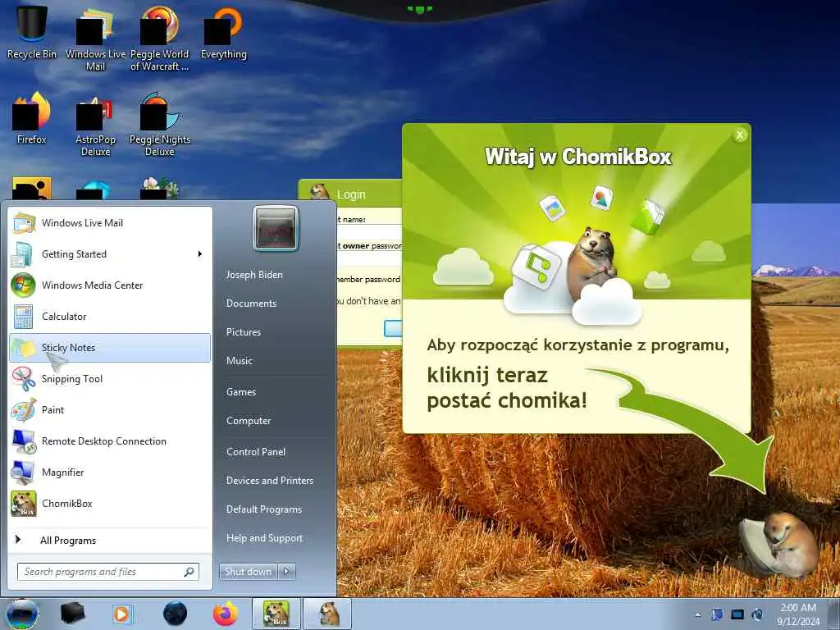The image size is (840, 630).
Task: Open Shut down options arrow
Action: pyautogui.click(x=286, y=572)
